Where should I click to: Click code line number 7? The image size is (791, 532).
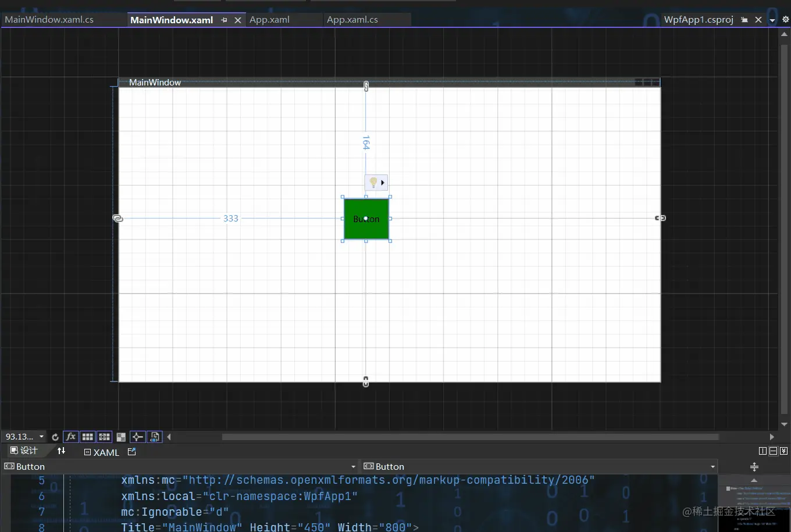41,512
